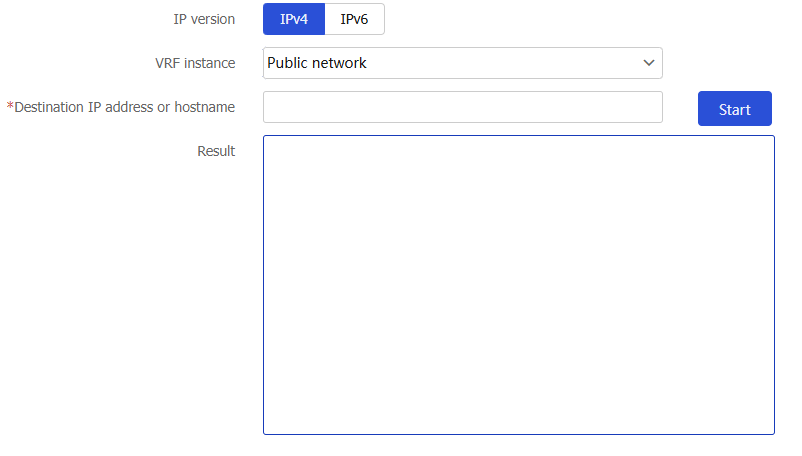This screenshot has width=802, height=456.
Task: Start the test with the blue button
Action: (x=734, y=108)
